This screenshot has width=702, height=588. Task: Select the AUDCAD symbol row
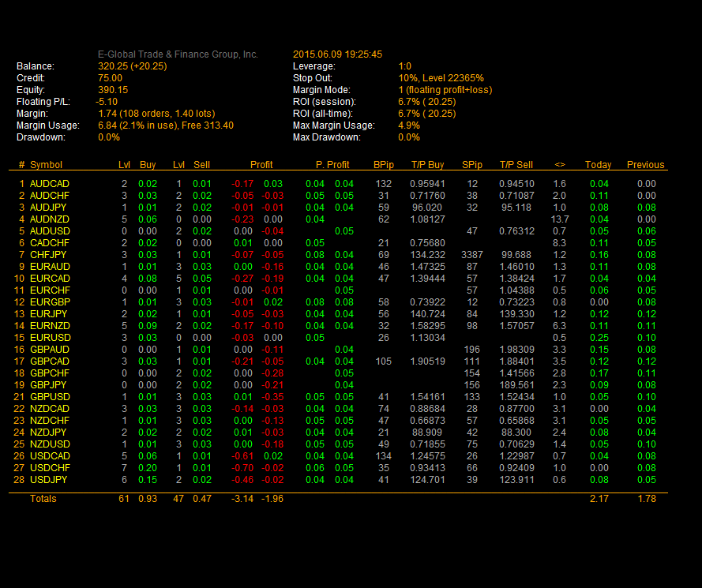click(x=49, y=184)
